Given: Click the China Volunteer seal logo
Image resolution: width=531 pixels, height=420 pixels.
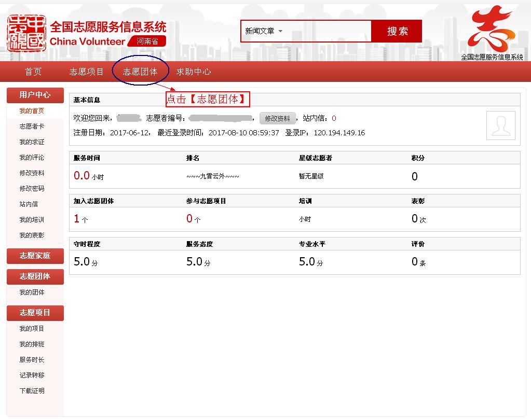Looking at the screenshot, I should pos(26,33).
